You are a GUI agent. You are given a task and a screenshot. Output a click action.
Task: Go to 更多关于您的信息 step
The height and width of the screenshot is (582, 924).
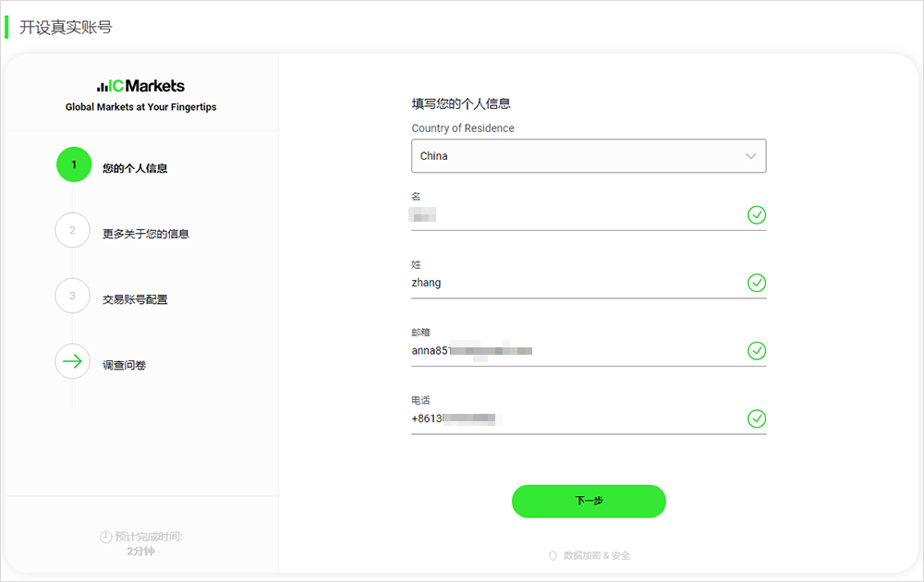(145, 234)
